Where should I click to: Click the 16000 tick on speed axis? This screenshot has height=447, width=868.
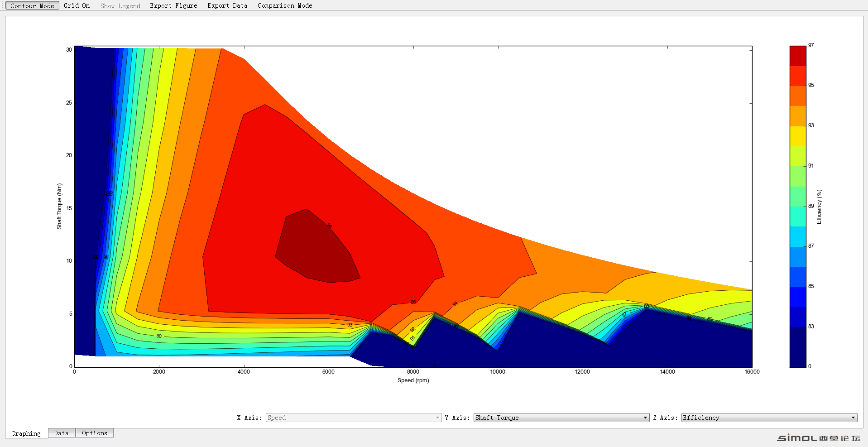752,372
